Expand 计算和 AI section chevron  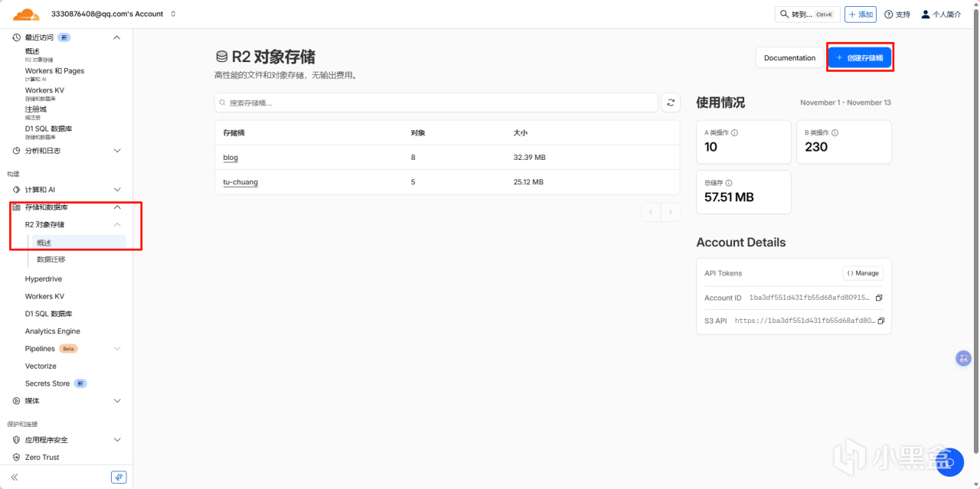click(x=117, y=190)
